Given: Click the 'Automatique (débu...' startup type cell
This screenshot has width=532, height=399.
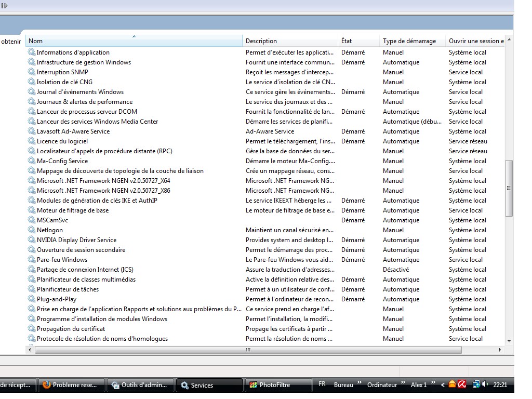Looking at the screenshot, I should (x=412, y=122).
